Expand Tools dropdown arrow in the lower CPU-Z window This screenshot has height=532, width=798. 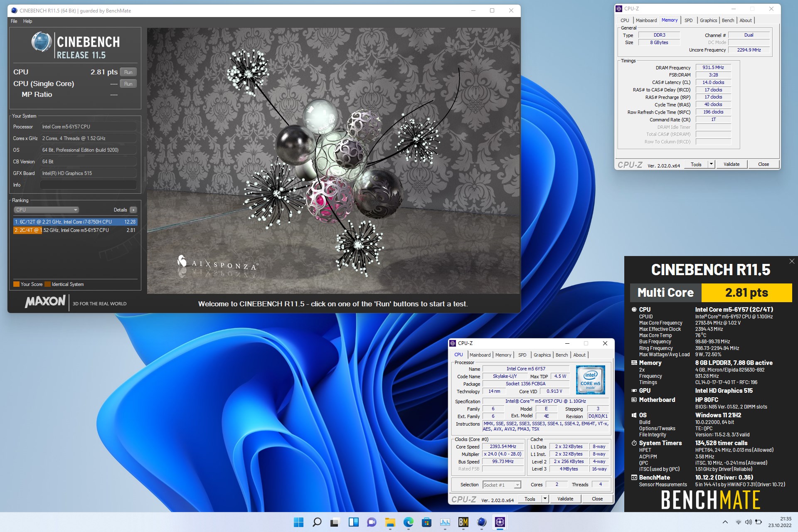coord(545,499)
